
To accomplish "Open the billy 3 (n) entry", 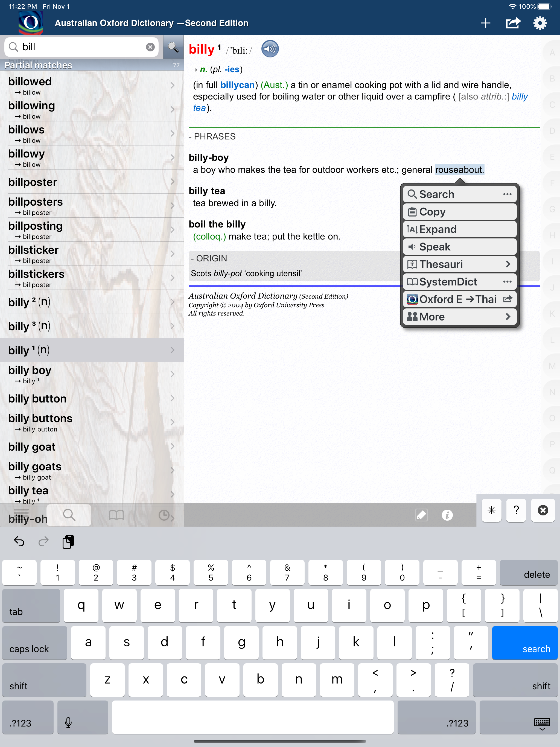I will pos(92,326).
